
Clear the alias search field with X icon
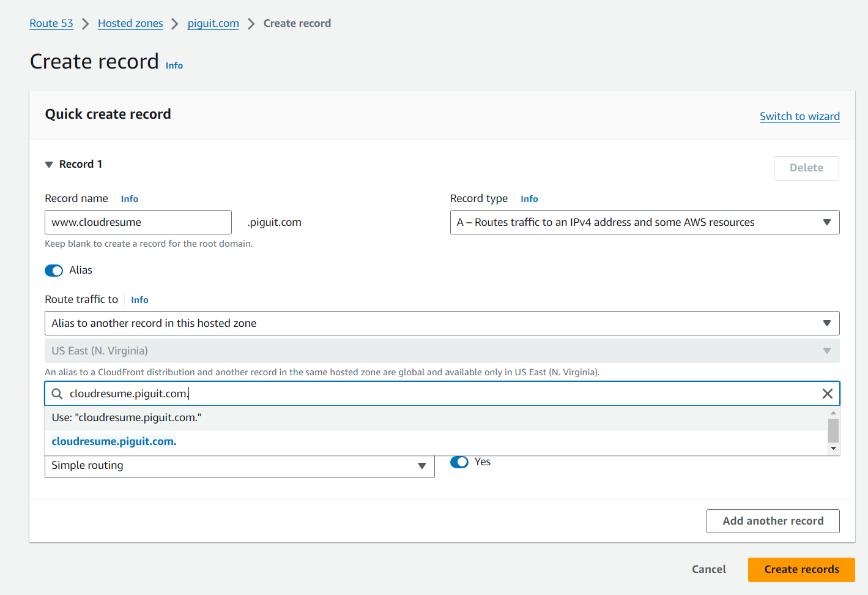point(827,394)
